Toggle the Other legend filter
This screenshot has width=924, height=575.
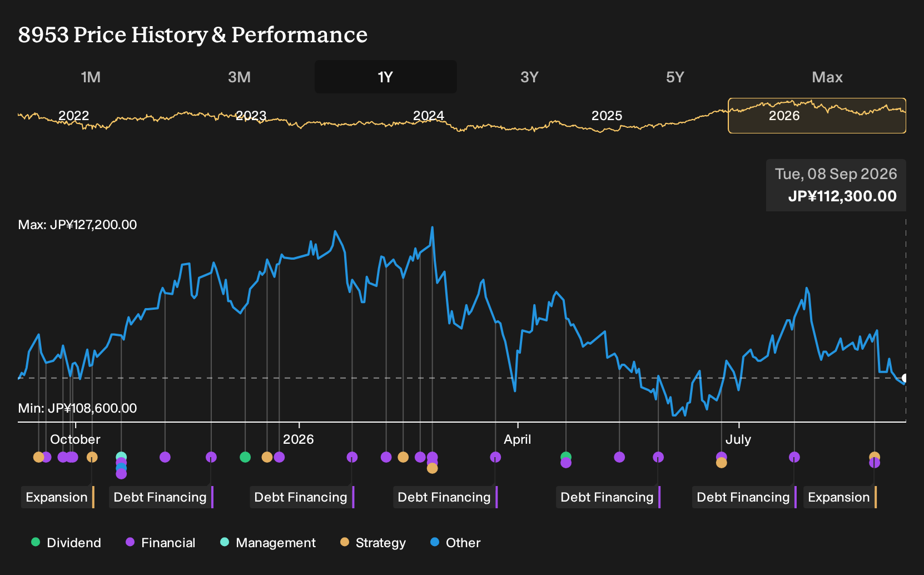(x=455, y=543)
